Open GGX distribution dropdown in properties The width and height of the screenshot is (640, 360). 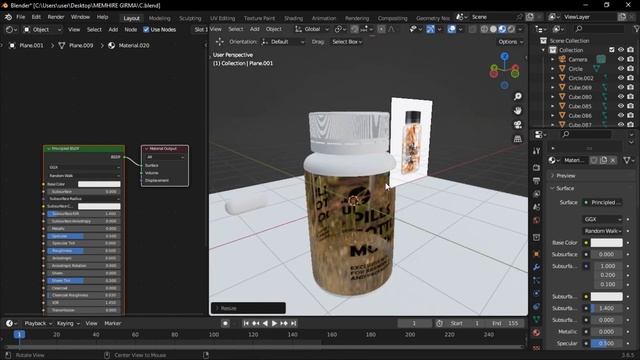coord(602,219)
